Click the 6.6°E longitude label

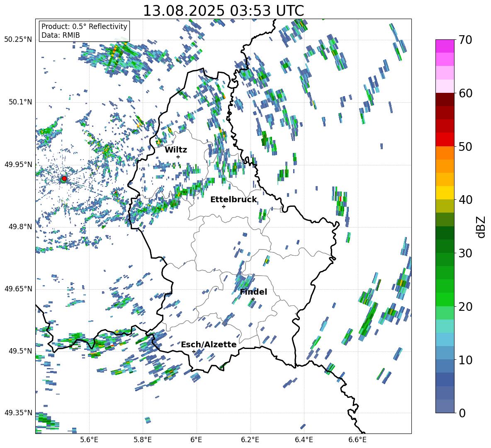pos(357,440)
